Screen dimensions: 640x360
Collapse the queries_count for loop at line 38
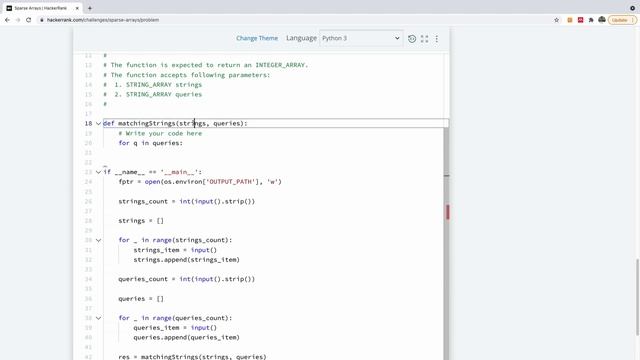pyautogui.click(x=98, y=318)
